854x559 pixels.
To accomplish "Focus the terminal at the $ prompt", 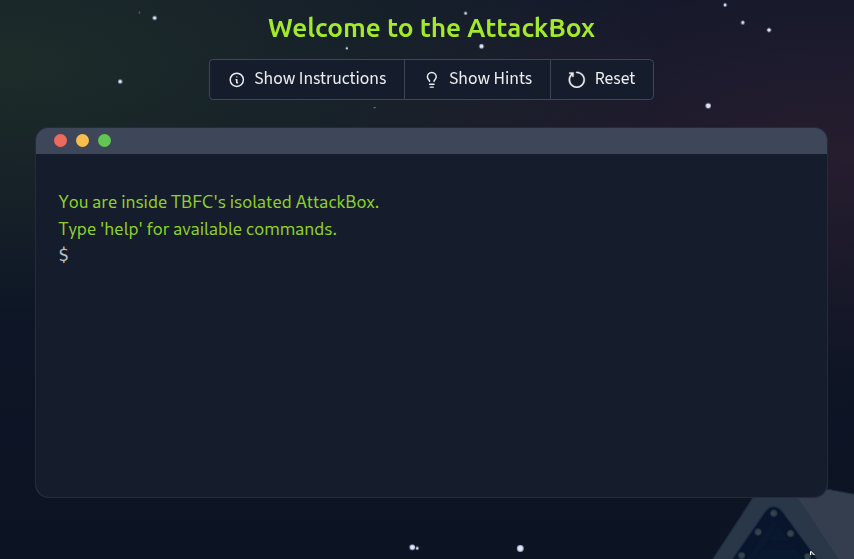I will [64, 255].
